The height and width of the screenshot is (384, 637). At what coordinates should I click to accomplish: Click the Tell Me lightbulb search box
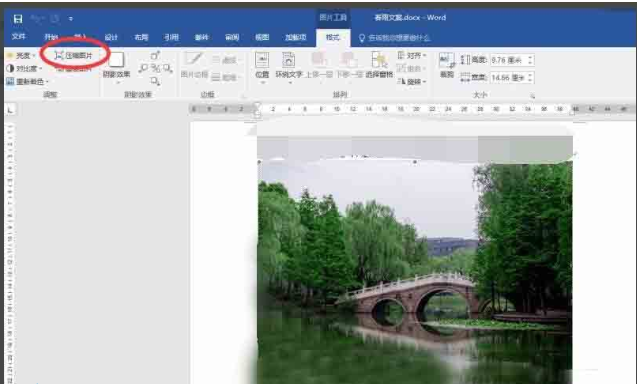click(x=394, y=38)
